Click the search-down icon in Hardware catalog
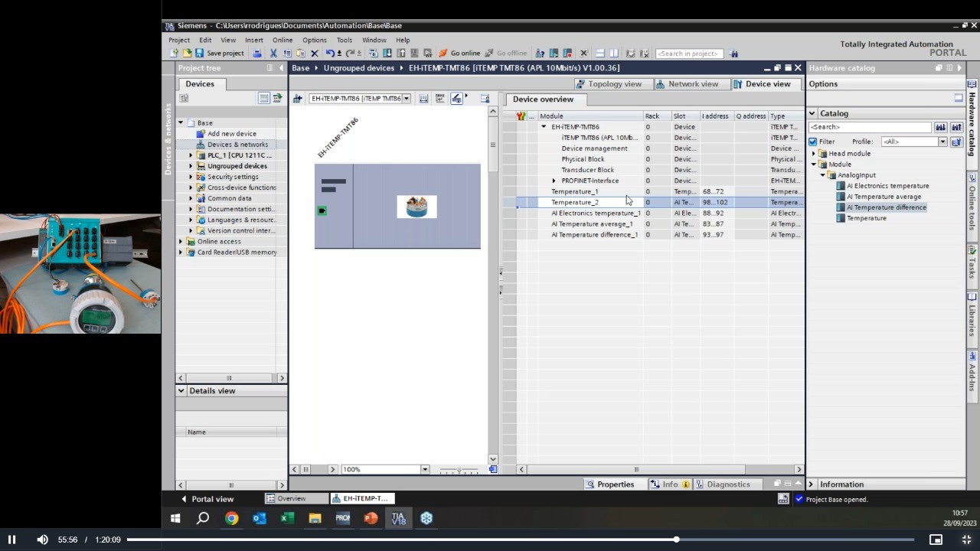Screen dimensions: 980x551 (940, 127)
